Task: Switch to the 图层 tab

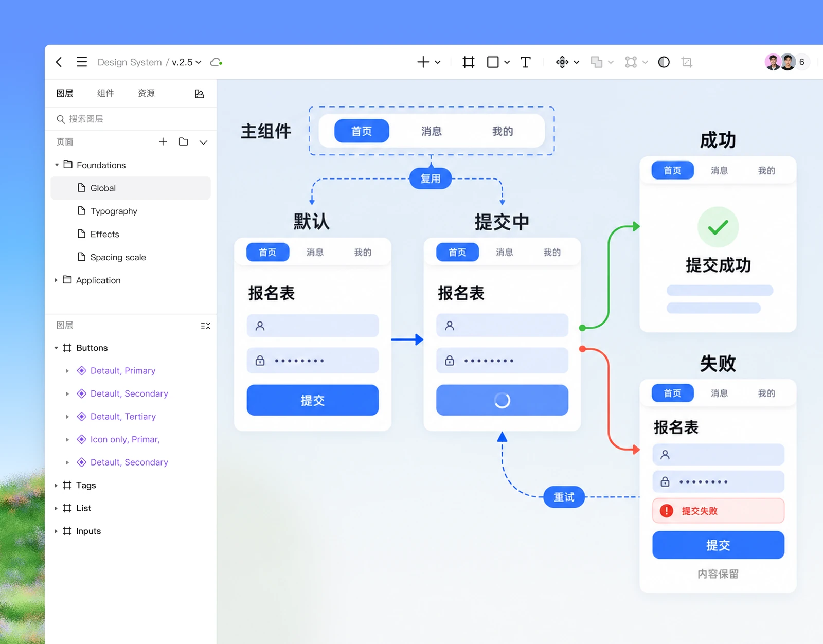Action: pos(65,93)
